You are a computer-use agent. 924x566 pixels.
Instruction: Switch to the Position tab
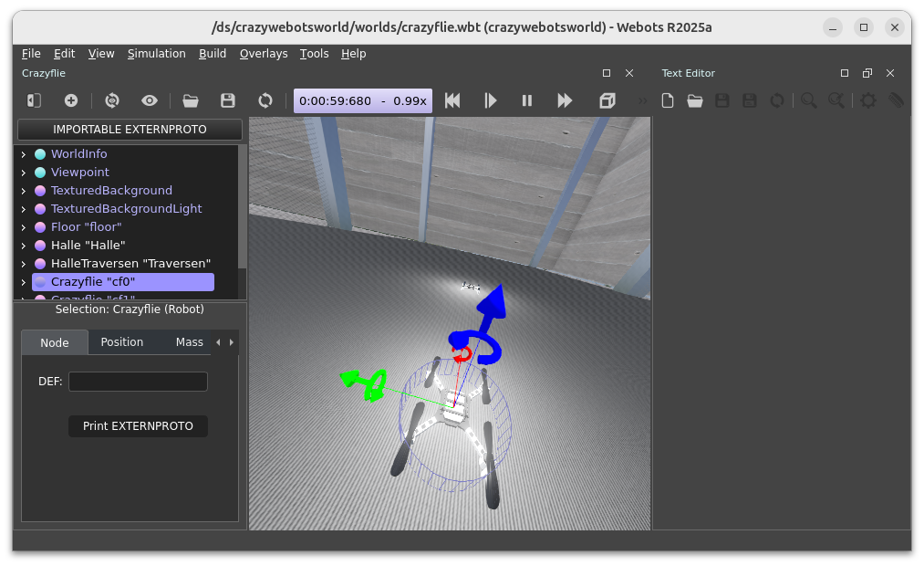[x=122, y=341]
